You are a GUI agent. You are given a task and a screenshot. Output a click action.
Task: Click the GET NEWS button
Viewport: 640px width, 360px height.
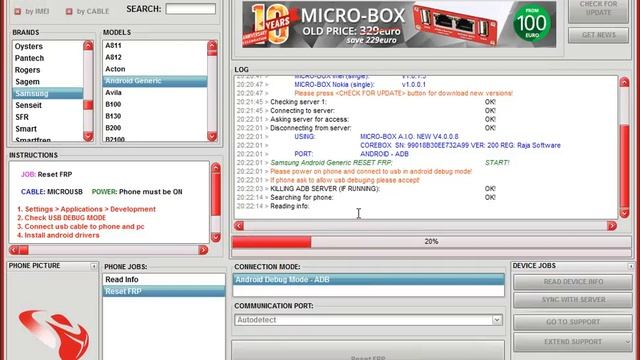coord(598,35)
